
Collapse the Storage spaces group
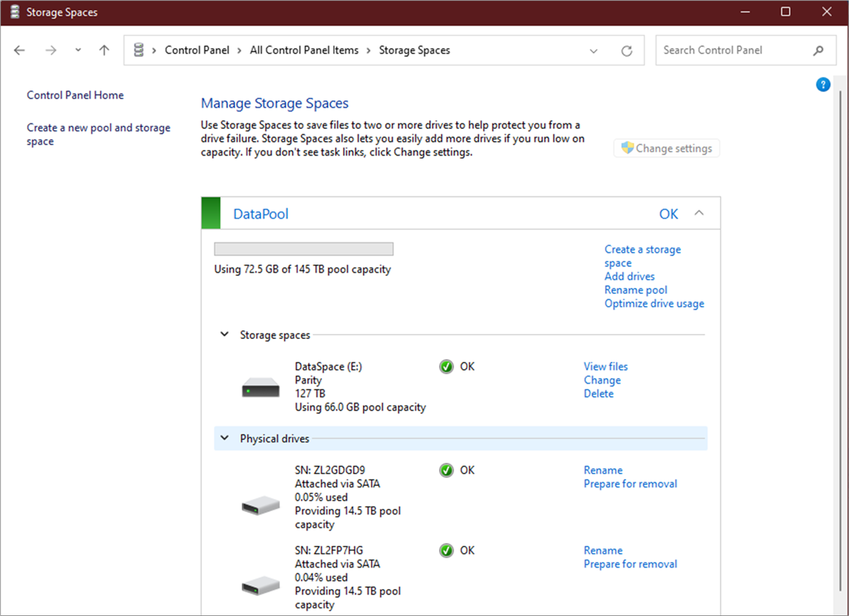point(224,335)
